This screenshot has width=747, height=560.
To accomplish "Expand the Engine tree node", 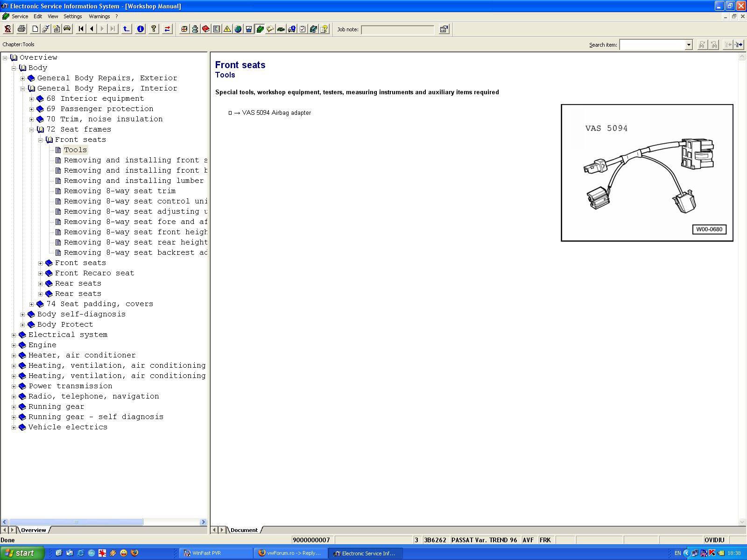I will [x=14, y=345].
